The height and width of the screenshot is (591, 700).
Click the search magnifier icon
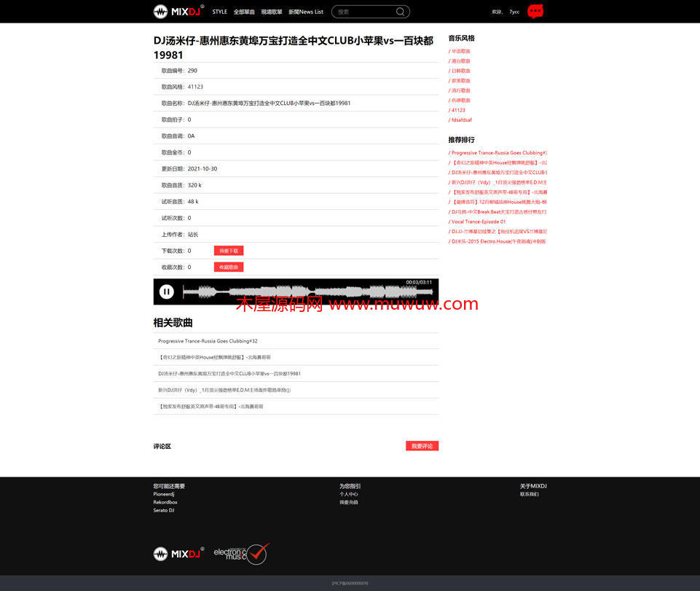pos(400,12)
